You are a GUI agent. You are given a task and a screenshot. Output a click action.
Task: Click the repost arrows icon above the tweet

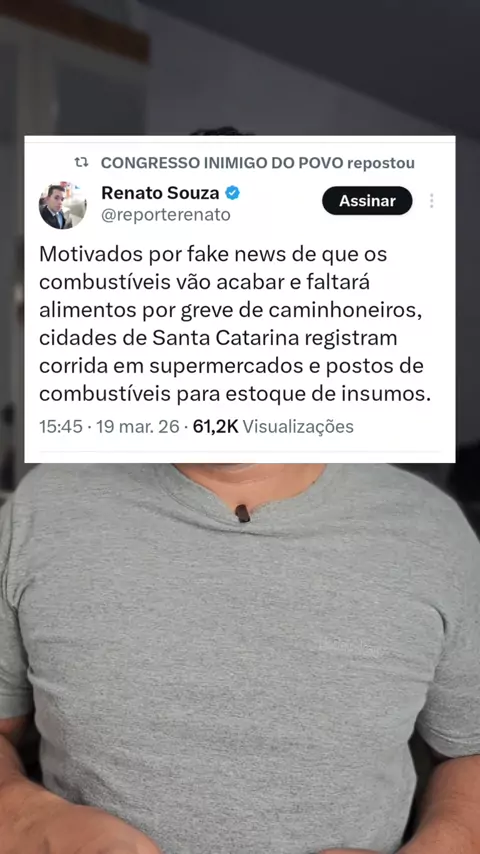click(82, 162)
